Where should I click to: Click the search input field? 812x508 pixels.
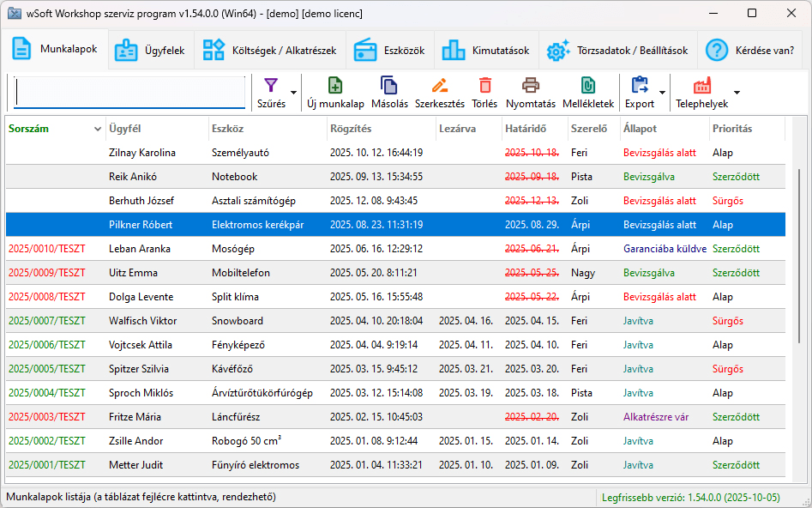(x=129, y=93)
